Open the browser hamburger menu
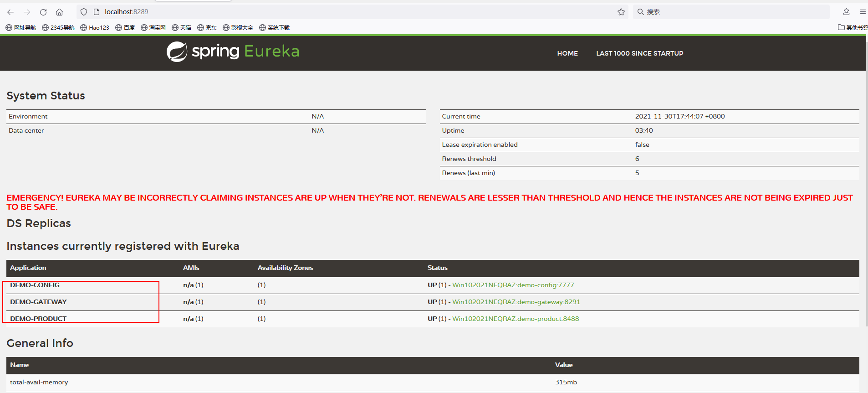Viewport: 868px width, 393px height. 863,12
